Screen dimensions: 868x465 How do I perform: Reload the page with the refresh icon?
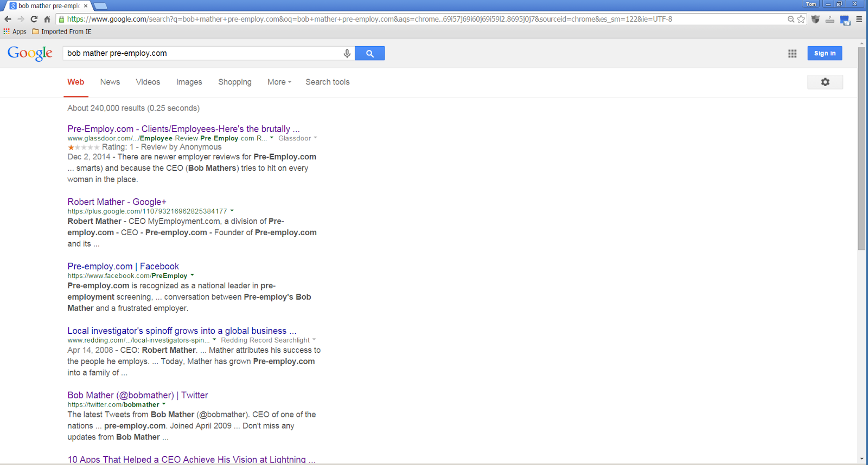[x=34, y=19]
